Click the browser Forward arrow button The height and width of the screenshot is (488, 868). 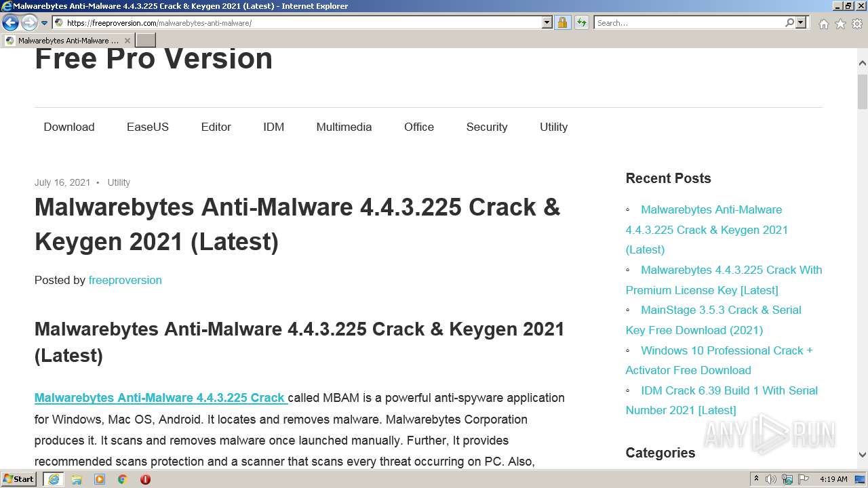(x=29, y=23)
